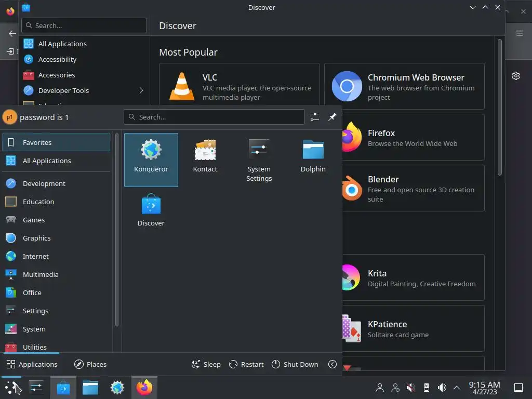Select Accessibility in Discover sidebar
The image size is (532, 399).
[x=84, y=59]
